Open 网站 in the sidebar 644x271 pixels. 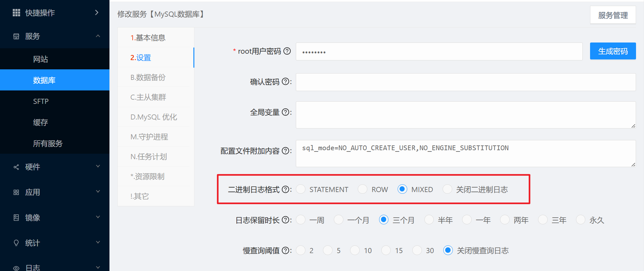pyautogui.click(x=41, y=59)
